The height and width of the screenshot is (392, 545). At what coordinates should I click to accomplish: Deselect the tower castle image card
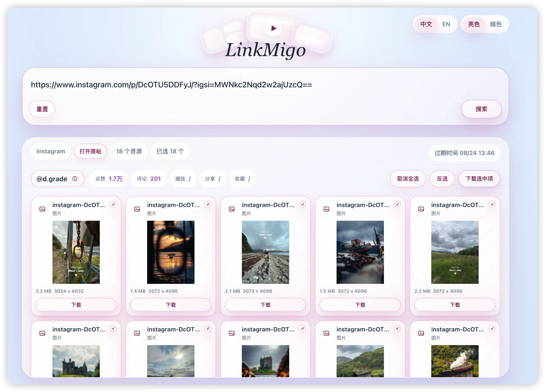(x=303, y=329)
